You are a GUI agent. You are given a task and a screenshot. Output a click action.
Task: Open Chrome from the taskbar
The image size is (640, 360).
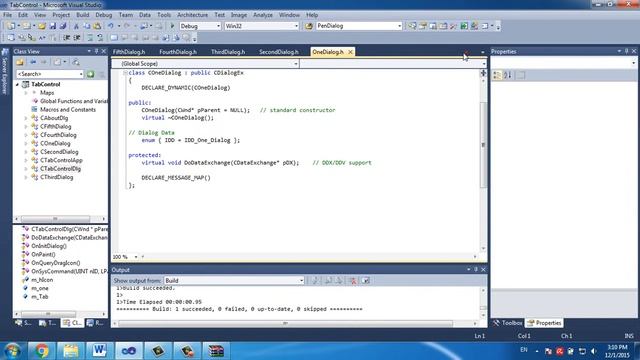41,351
